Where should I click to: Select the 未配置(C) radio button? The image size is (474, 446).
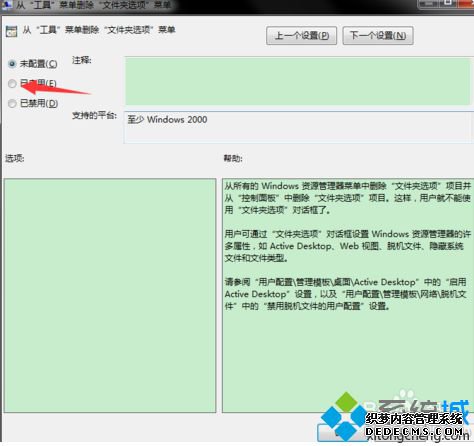tap(12, 64)
